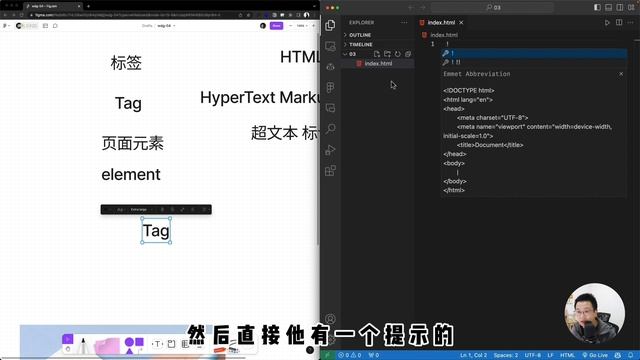Toggle bottom panel layout icon
This screenshot has height=360, width=640.
609,7
